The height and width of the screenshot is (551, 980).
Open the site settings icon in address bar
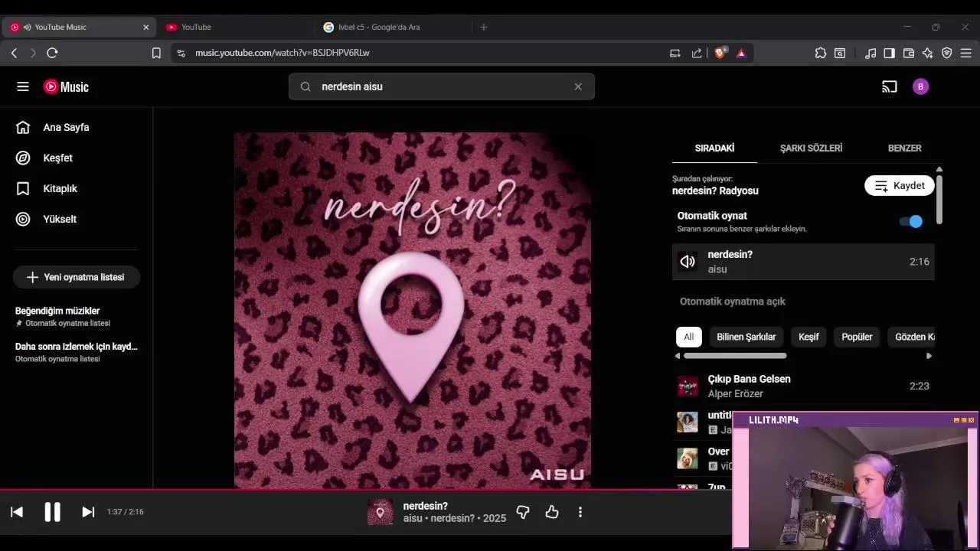(181, 53)
